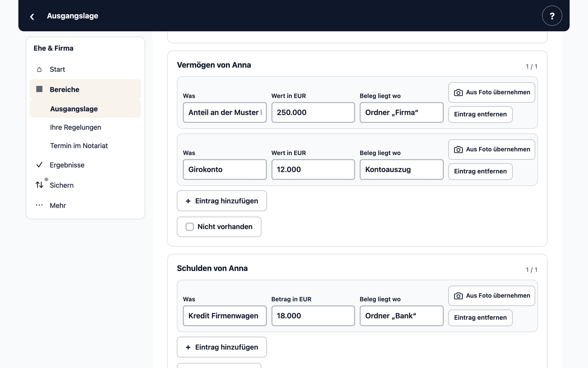The image size is (588, 368).
Task: Go to Start in the sidebar
Action: (x=85, y=69)
